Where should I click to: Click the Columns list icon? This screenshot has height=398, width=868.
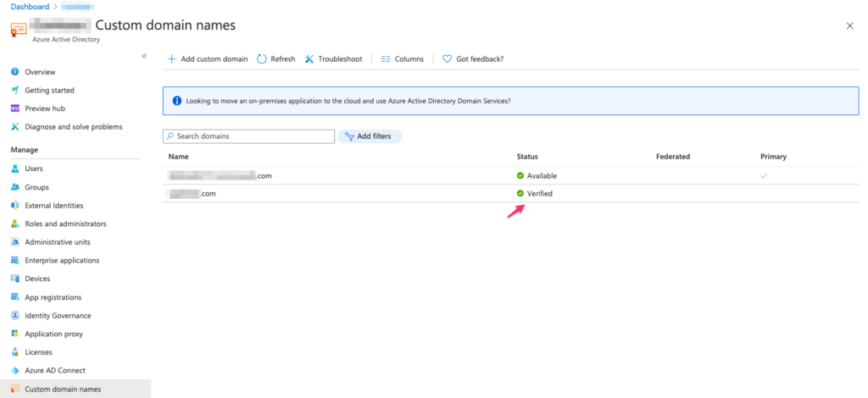(x=386, y=58)
